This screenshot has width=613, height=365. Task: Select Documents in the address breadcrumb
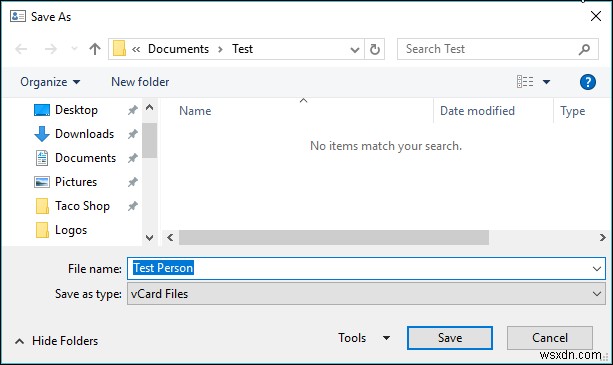(178, 49)
